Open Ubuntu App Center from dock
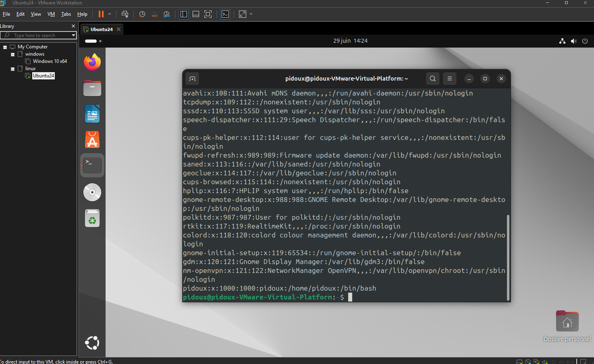 point(92,140)
